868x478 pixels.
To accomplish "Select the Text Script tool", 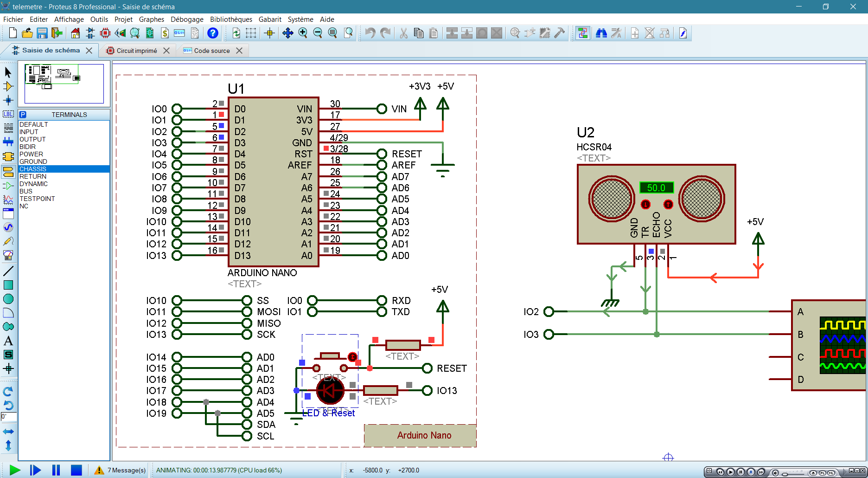I will coord(8,128).
